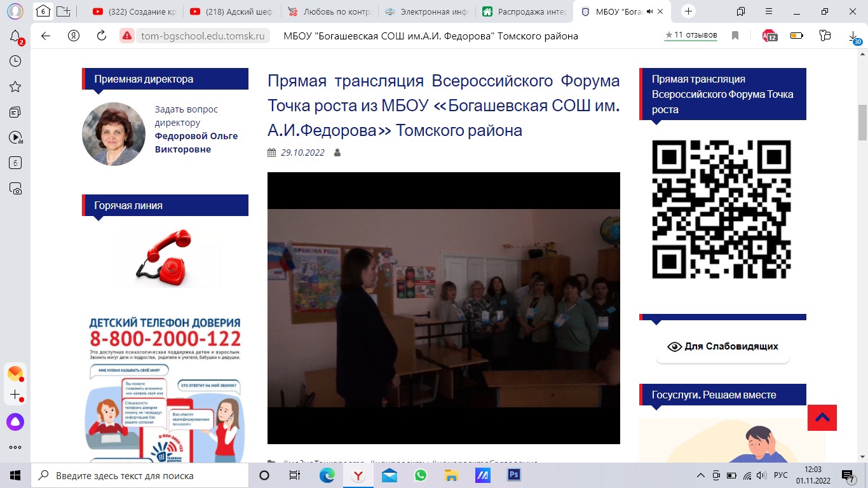Enable Для Слабовидящих accessibility mode
The width and height of the screenshot is (868, 488).
[x=722, y=346]
